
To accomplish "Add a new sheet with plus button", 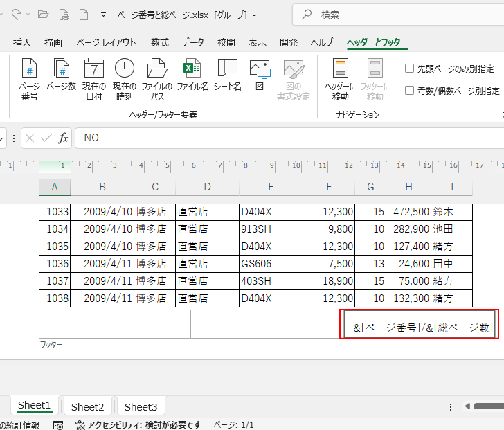I will [x=201, y=406].
